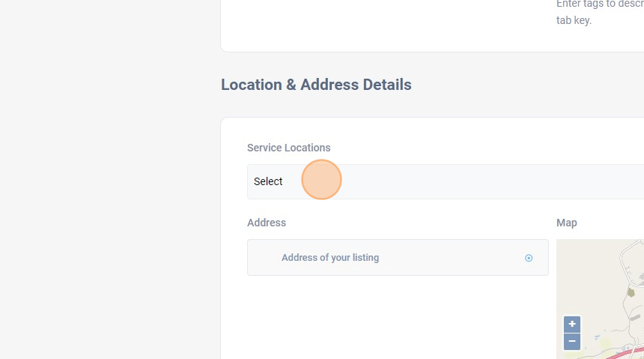
Task: Zoom out on the map
Action: (x=572, y=342)
